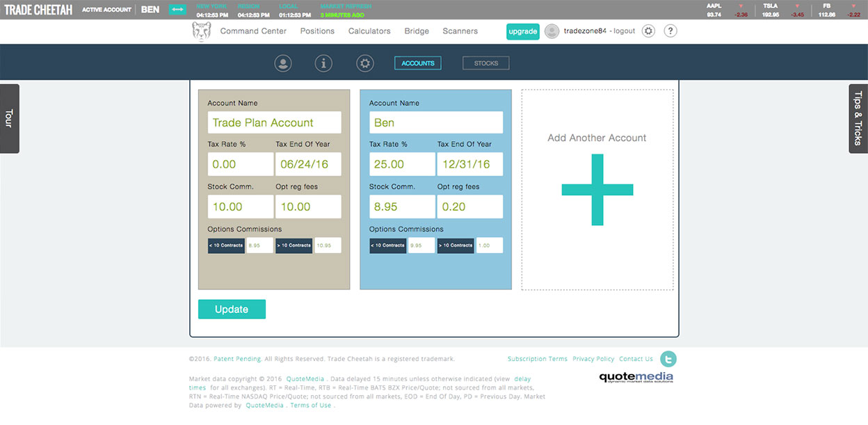Switch to the STOCKS tab
The height and width of the screenshot is (425, 868).
pos(485,63)
